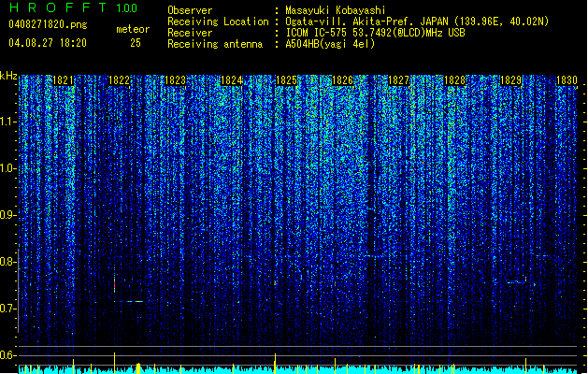This screenshot has height=374, width=588.
Task: Click the 1828 time marker
Action: [x=454, y=80]
